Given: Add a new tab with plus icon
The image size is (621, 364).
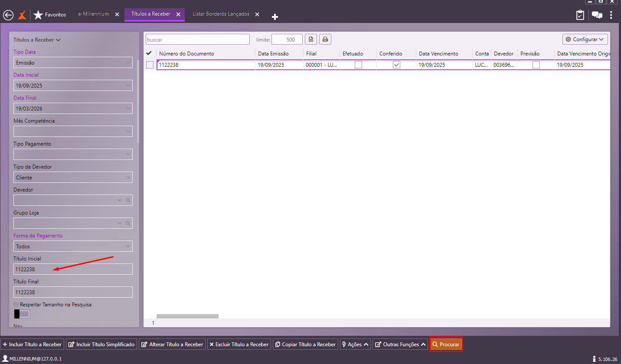Looking at the screenshot, I should [275, 16].
